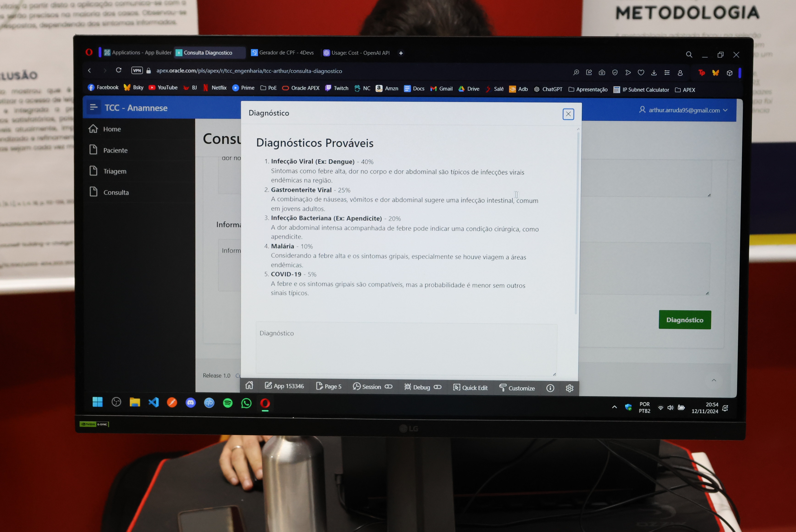Open the Facebook bookmark
The width and height of the screenshot is (796, 532).
103,87
